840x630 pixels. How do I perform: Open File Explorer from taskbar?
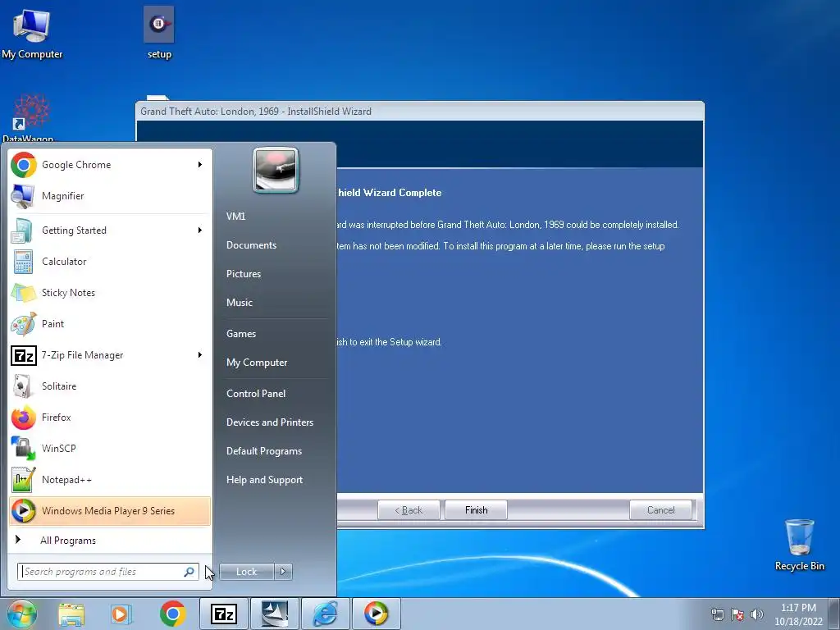pyautogui.click(x=71, y=614)
